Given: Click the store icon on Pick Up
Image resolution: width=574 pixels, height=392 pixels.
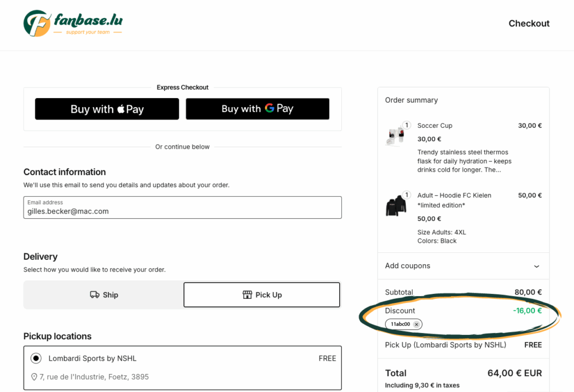Looking at the screenshot, I should (247, 295).
